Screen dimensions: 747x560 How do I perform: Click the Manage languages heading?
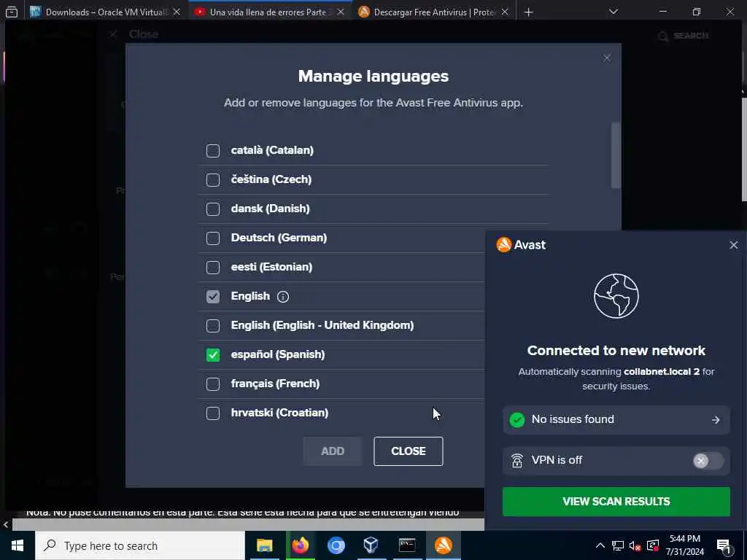(x=373, y=76)
